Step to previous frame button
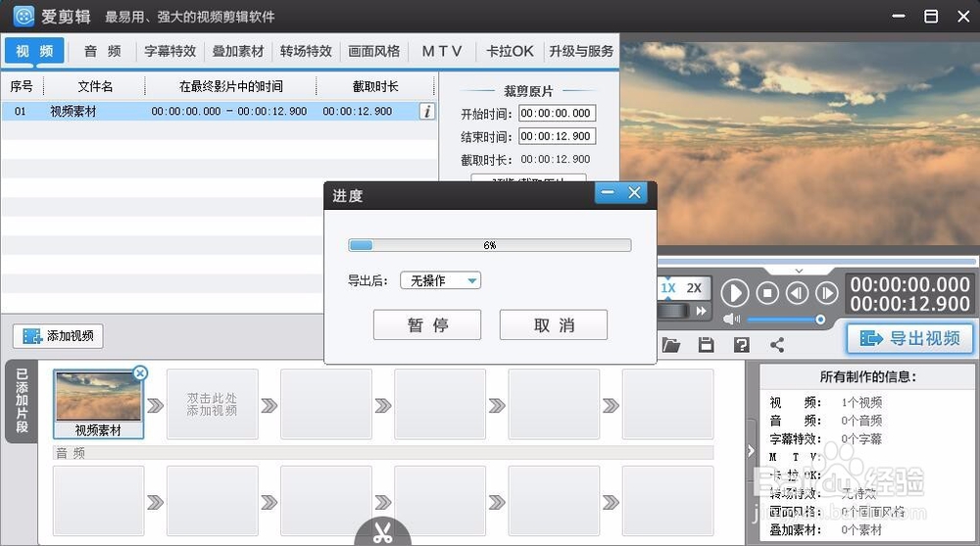Screen dimensions: 980x546 click(797, 293)
